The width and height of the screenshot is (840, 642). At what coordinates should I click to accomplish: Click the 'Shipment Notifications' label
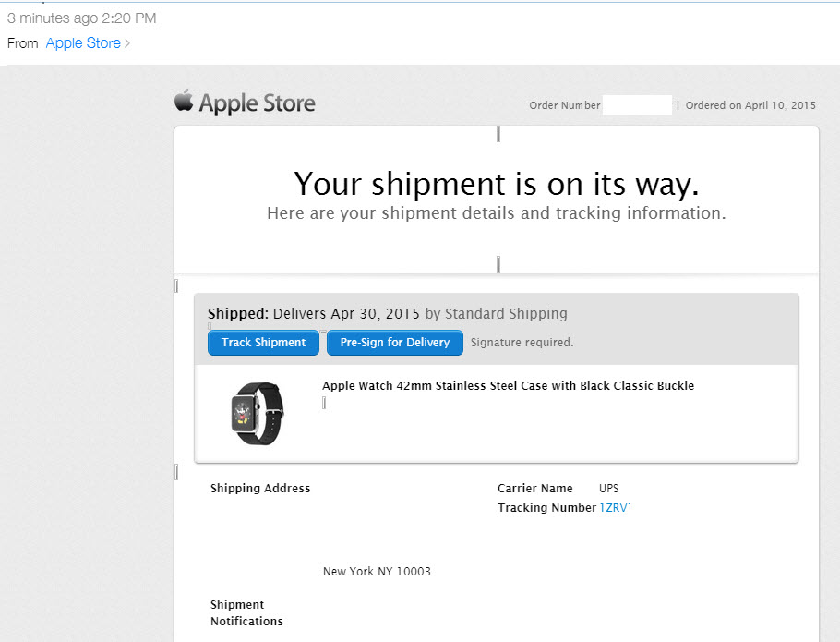(x=246, y=612)
